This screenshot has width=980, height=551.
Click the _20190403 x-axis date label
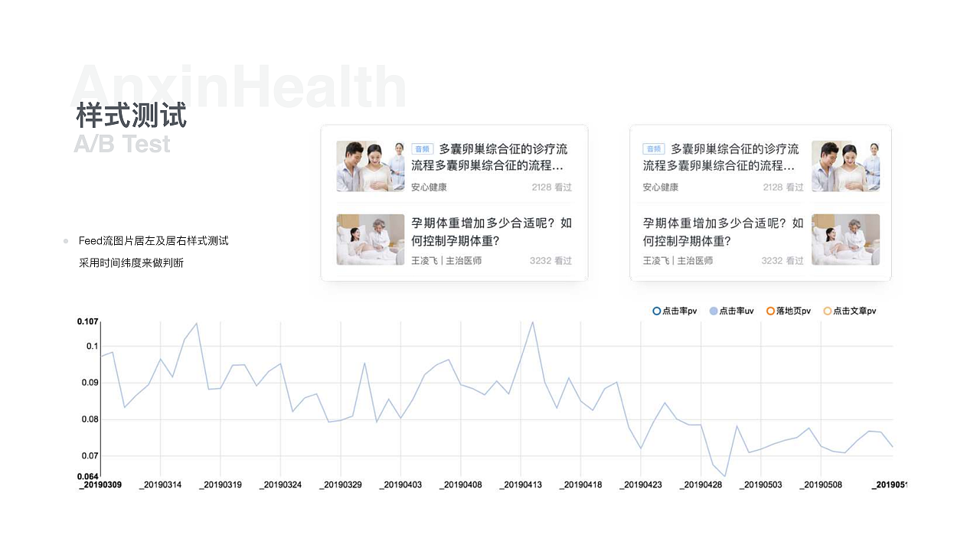(400, 484)
